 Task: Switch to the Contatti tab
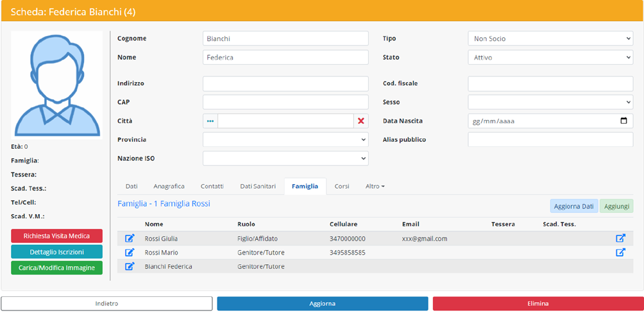212,186
